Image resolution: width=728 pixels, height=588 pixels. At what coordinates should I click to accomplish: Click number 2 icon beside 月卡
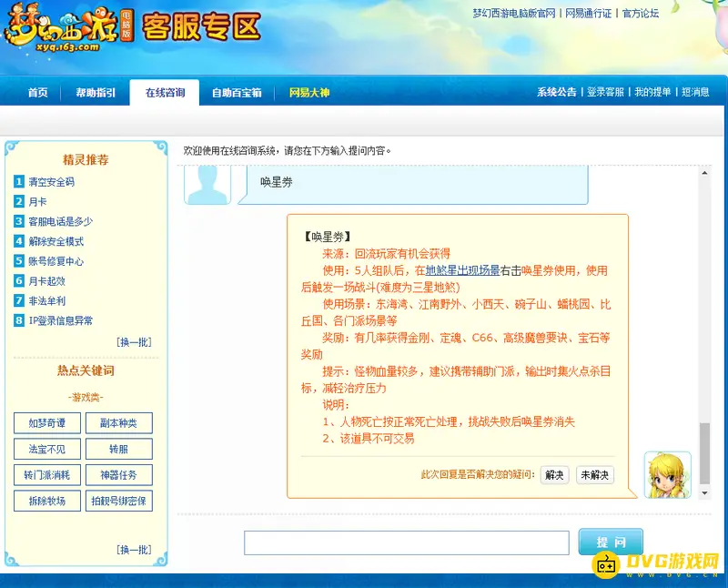click(x=19, y=201)
